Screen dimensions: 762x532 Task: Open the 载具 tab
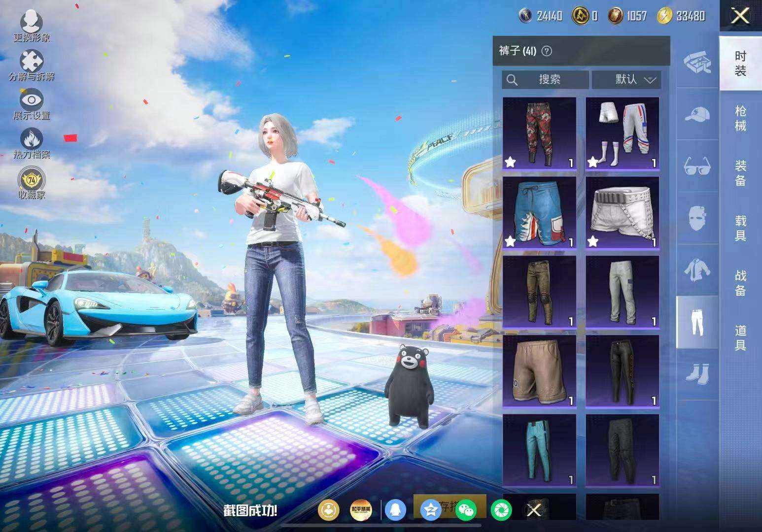[x=740, y=228]
